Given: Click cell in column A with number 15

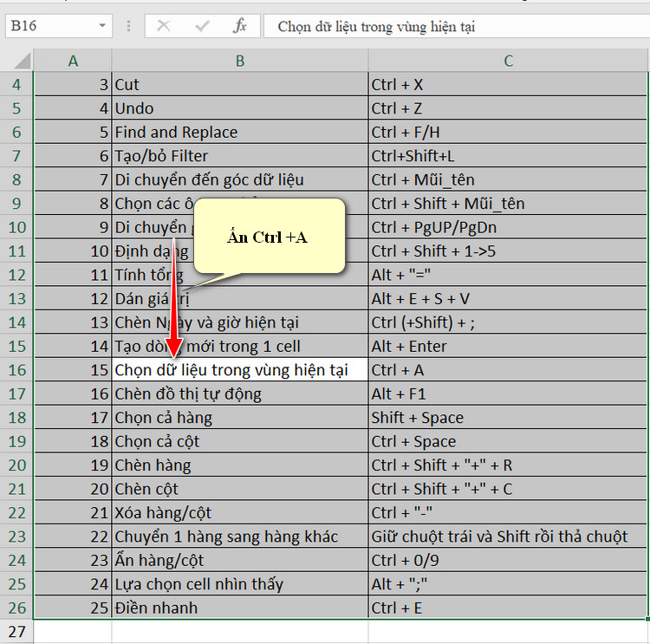Looking at the screenshot, I should click(73, 370).
